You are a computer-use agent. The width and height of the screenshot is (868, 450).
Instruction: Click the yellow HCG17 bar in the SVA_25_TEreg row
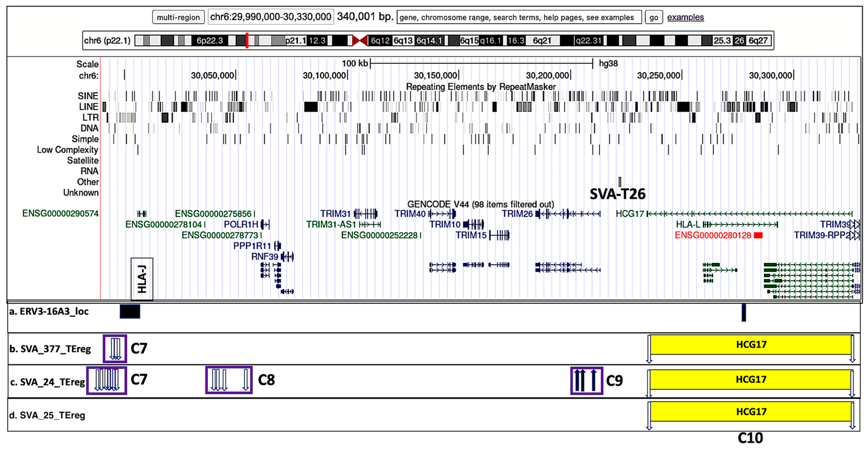[x=751, y=412]
